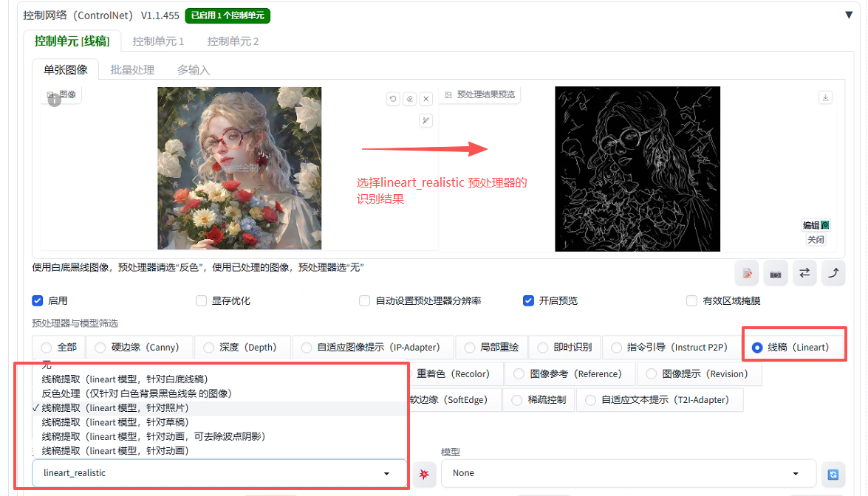Viewport: 868px width, 496px height.
Task: Click the eraser icon on input image
Action: (410, 99)
